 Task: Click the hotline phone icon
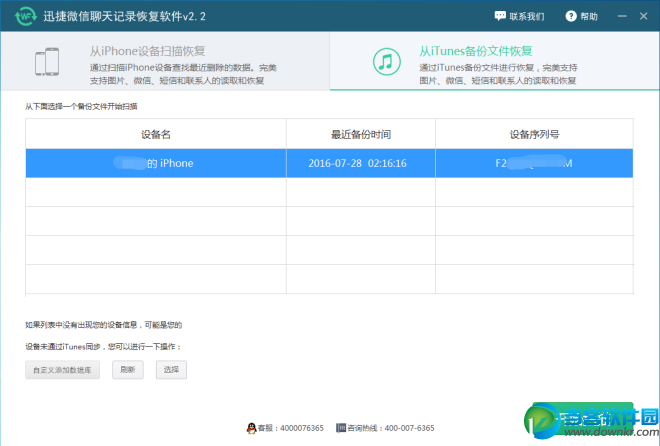(341, 428)
